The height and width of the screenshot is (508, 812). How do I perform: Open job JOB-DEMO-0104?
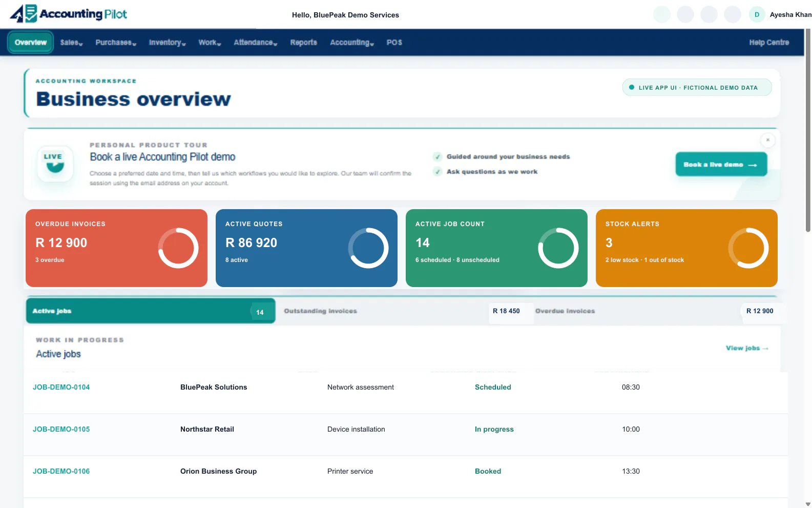click(61, 387)
